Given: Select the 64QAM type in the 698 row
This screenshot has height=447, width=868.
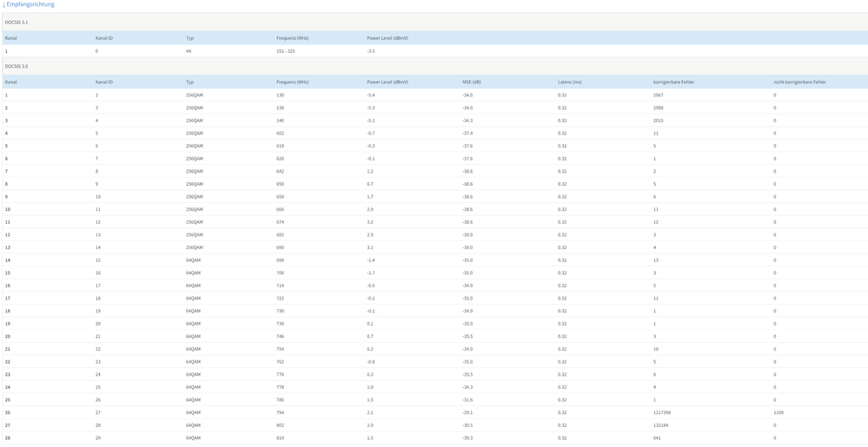Looking at the screenshot, I should [x=193, y=260].
